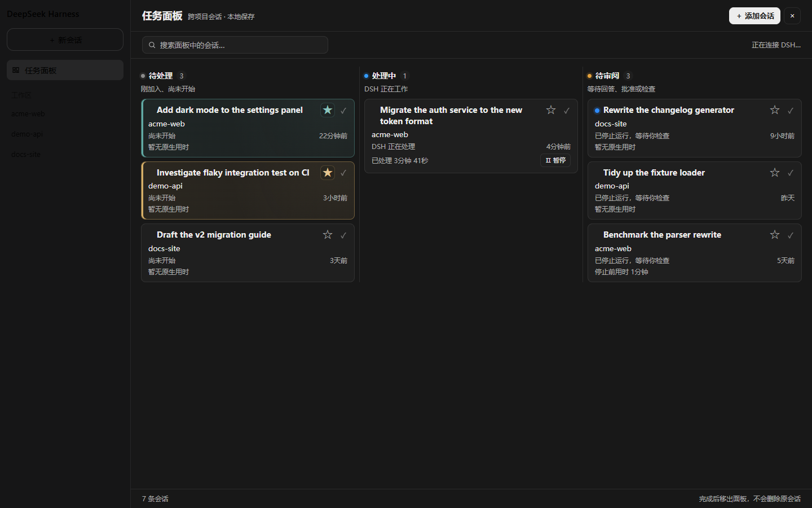Click '已处理 3分钟 41秒' elapsed time
This screenshot has width=812, height=508.
[400, 161]
